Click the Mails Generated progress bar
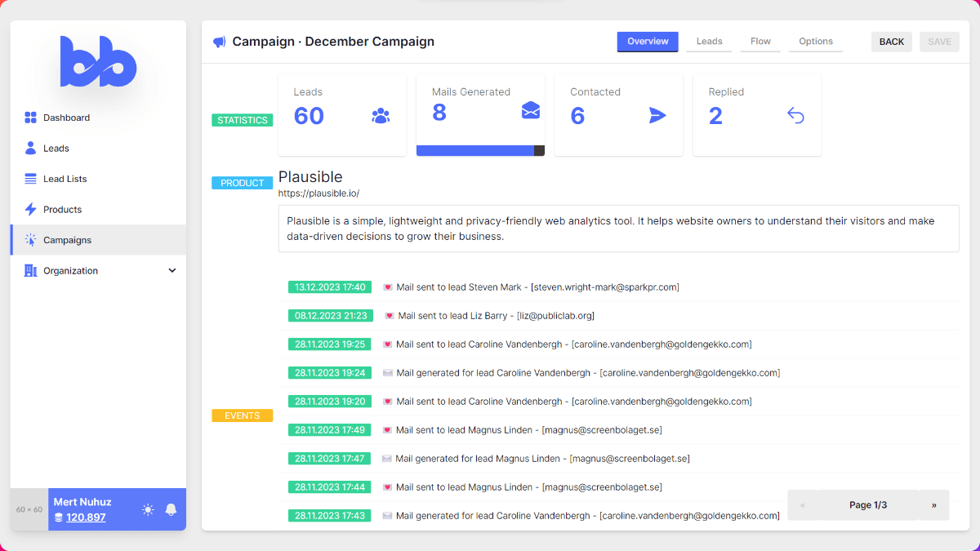Image resolution: width=980 pixels, height=551 pixels. [480, 150]
